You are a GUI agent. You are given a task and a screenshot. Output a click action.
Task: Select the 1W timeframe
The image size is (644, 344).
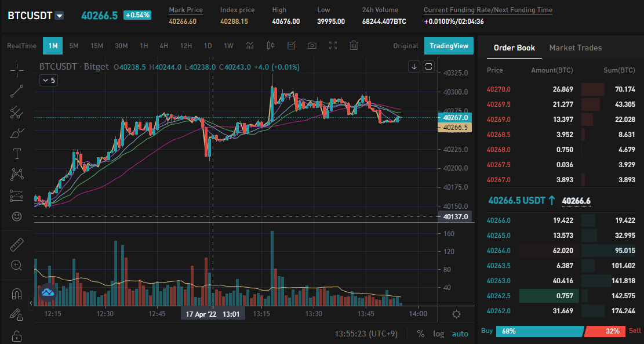(x=228, y=46)
